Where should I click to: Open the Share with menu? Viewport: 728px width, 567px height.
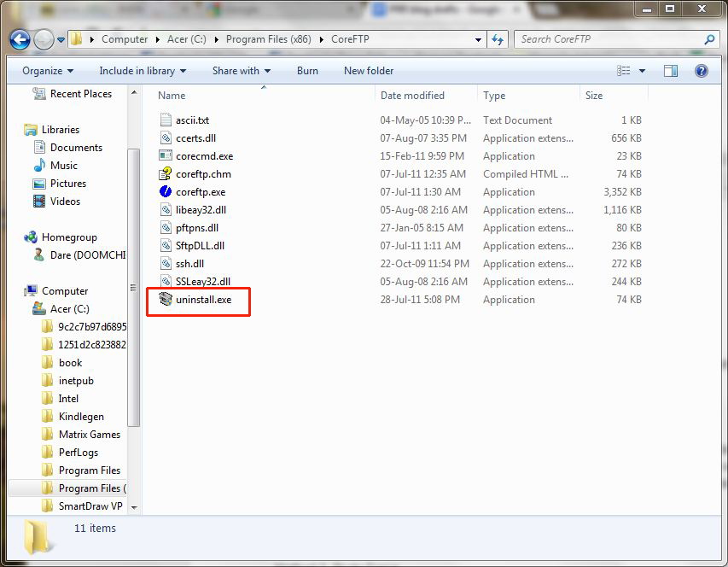coord(242,71)
